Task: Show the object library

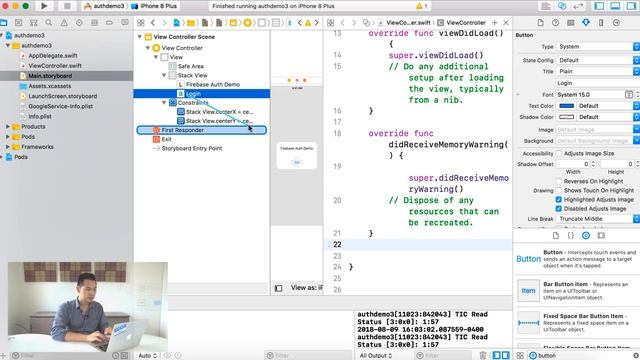Action: (586, 236)
